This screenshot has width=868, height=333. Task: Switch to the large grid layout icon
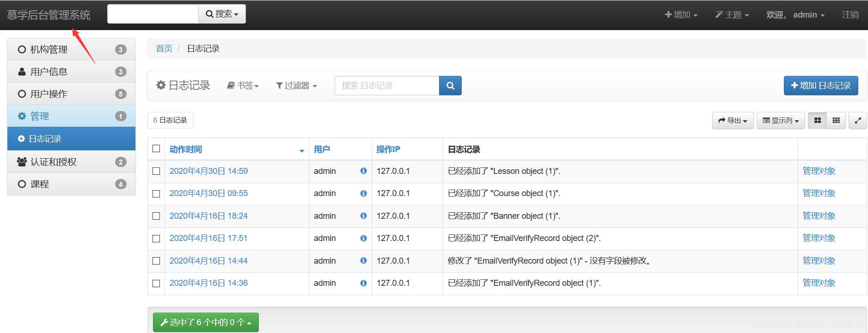(817, 120)
